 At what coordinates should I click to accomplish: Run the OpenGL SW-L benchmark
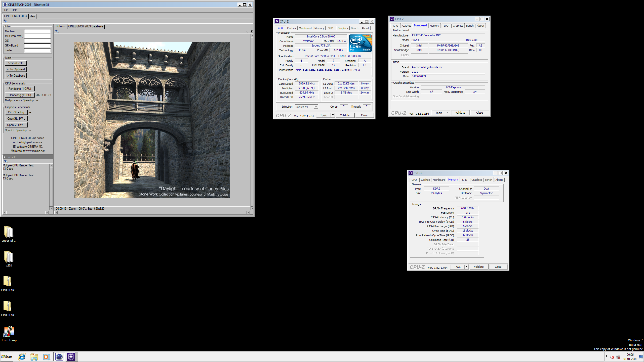[16, 119]
